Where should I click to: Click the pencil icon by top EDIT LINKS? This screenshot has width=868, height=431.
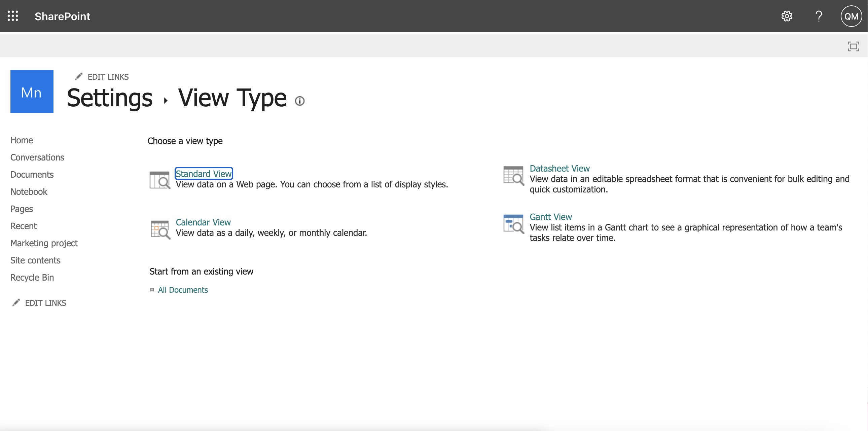coord(78,76)
